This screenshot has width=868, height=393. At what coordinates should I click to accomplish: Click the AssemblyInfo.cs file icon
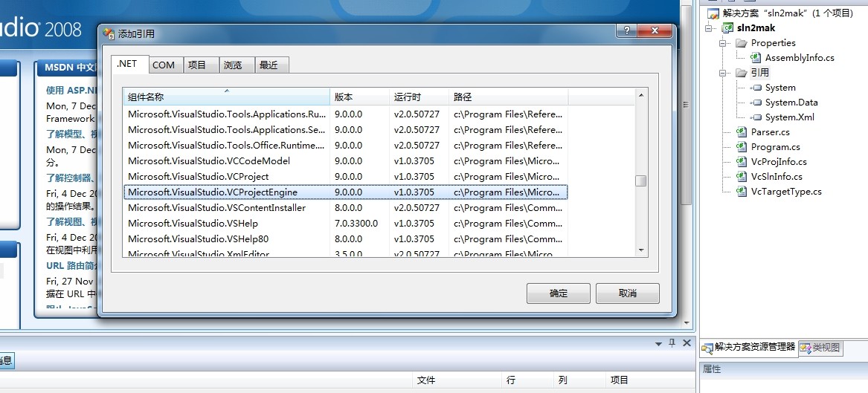pyautogui.click(x=756, y=57)
